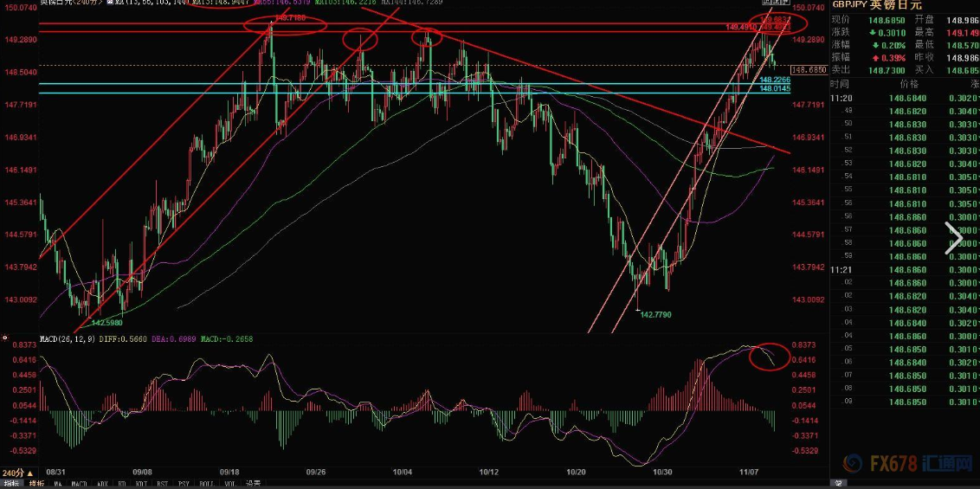Click the 142.5980 low price label
This screenshot has width=980, height=489.
pos(106,322)
